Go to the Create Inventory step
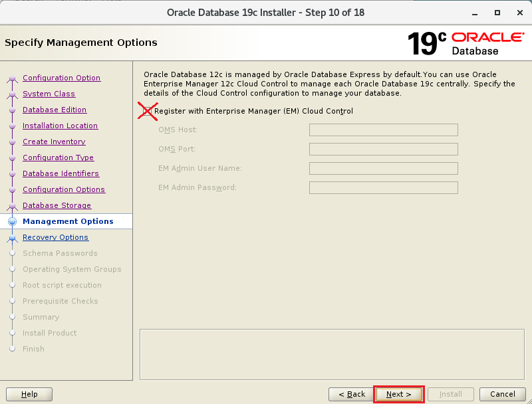Image resolution: width=532 pixels, height=404 pixels. (x=54, y=142)
